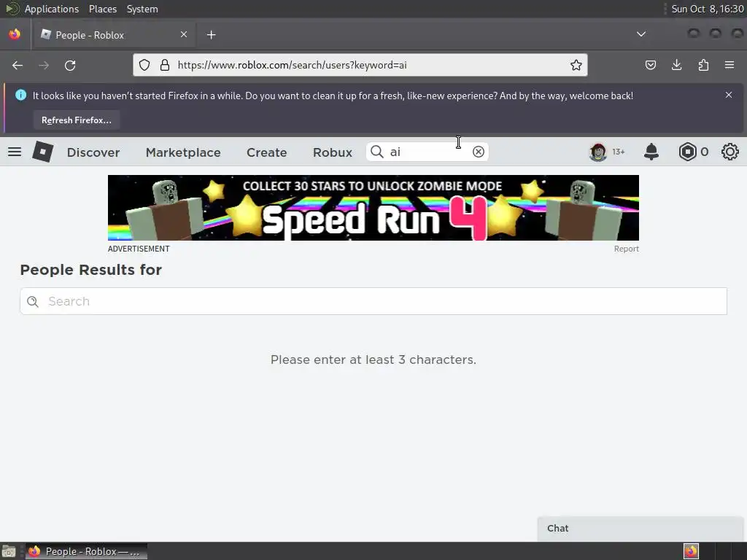747x560 pixels.
Task: Open the Discover menu item
Action: [x=93, y=152]
